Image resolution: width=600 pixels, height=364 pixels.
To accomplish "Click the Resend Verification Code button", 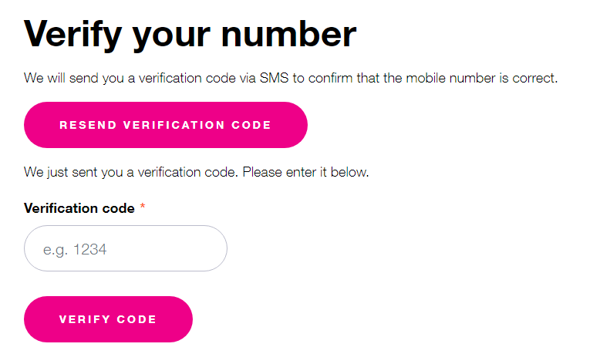I will pos(165,125).
